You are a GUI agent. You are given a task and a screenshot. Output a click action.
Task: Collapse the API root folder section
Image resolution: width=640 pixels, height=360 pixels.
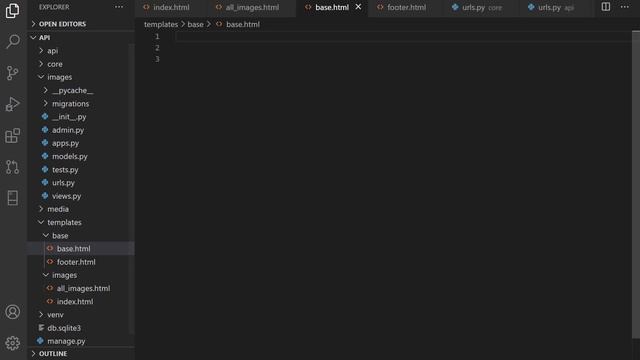pyautogui.click(x=81, y=38)
